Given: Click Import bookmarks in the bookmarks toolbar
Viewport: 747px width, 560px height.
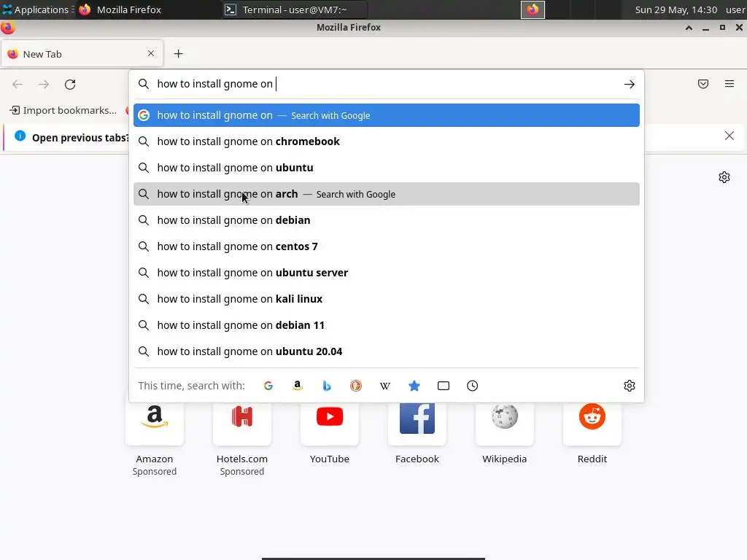Looking at the screenshot, I should (x=63, y=111).
